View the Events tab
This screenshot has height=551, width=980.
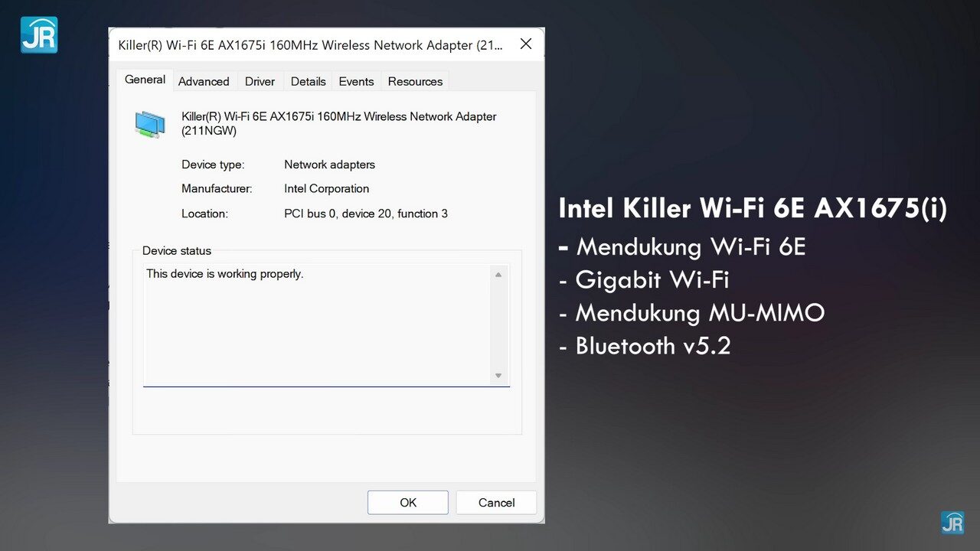coord(356,81)
